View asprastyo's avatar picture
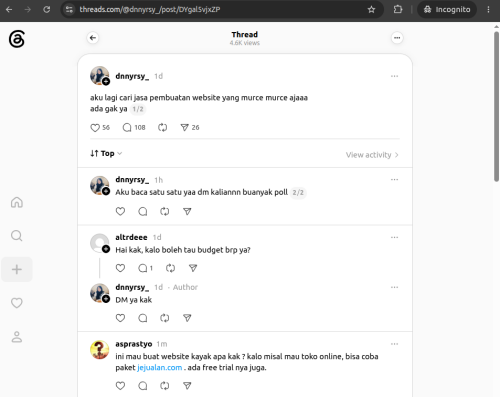 click(100, 350)
